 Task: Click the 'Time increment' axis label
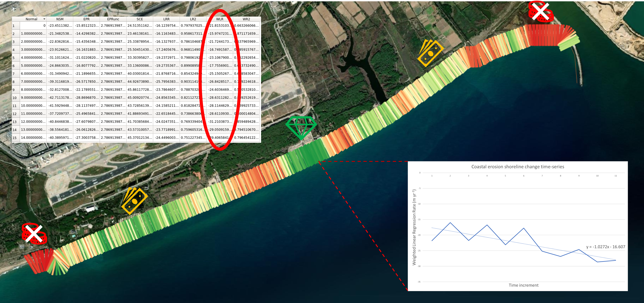coord(524,285)
